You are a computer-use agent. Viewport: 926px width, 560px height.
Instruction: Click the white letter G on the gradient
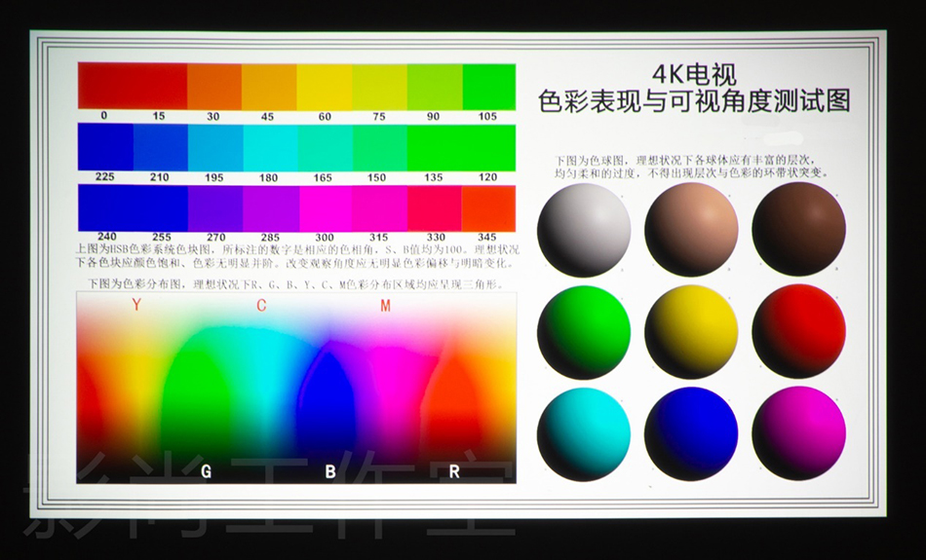coord(206,471)
